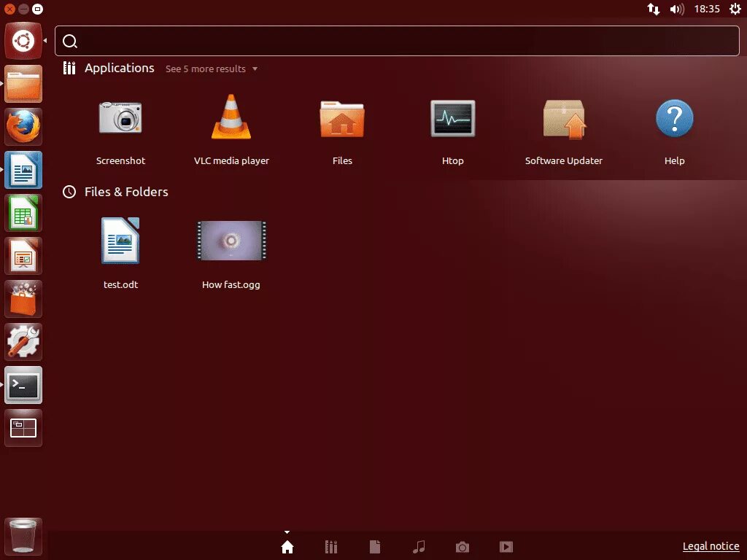Screen dimensions: 747x560
Task: Click the Files & Folders category header
Action: pos(126,192)
